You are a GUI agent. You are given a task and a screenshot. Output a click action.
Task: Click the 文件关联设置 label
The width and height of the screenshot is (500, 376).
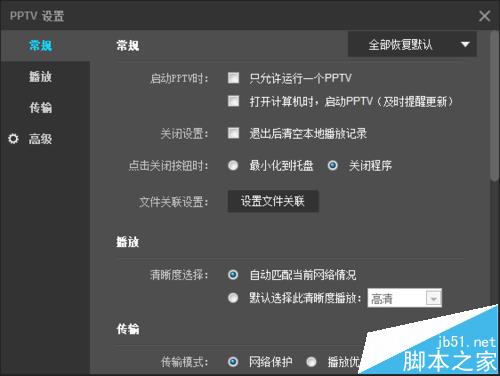[x=174, y=202]
